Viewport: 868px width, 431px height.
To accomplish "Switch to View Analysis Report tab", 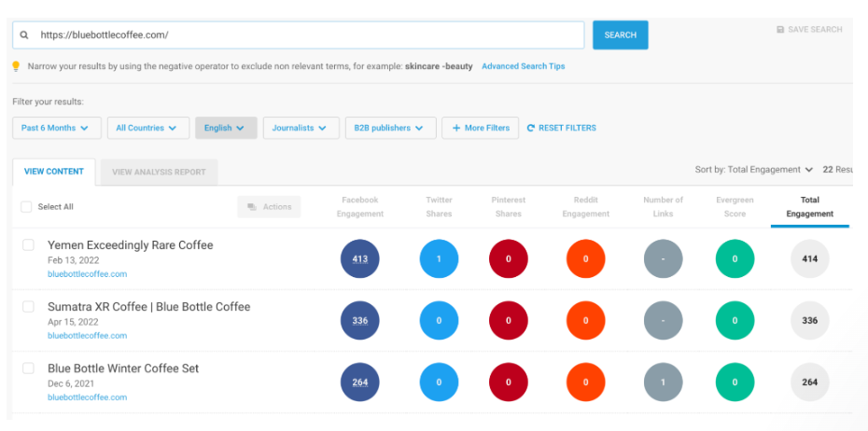I will click(159, 172).
